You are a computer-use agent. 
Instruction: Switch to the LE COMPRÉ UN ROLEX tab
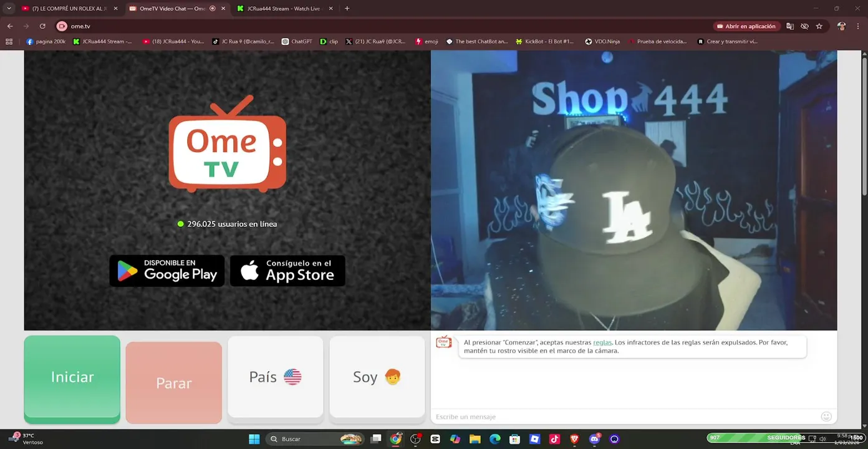[x=69, y=9]
